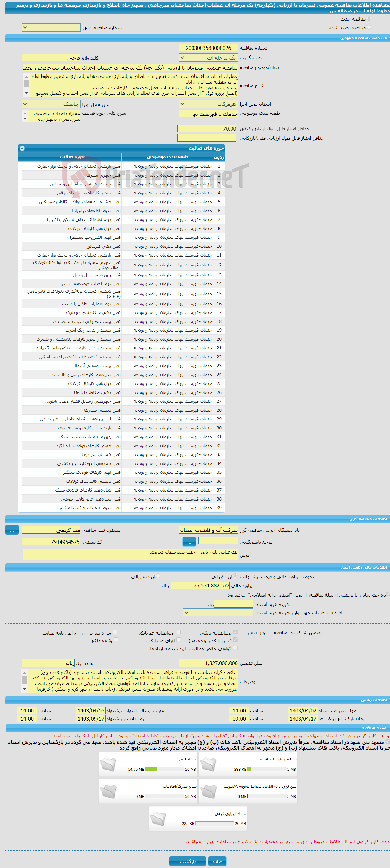Collapse the حوزه های فعالیت panel icon
This screenshot has height=868, width=390.
click(x=22, y=148)
